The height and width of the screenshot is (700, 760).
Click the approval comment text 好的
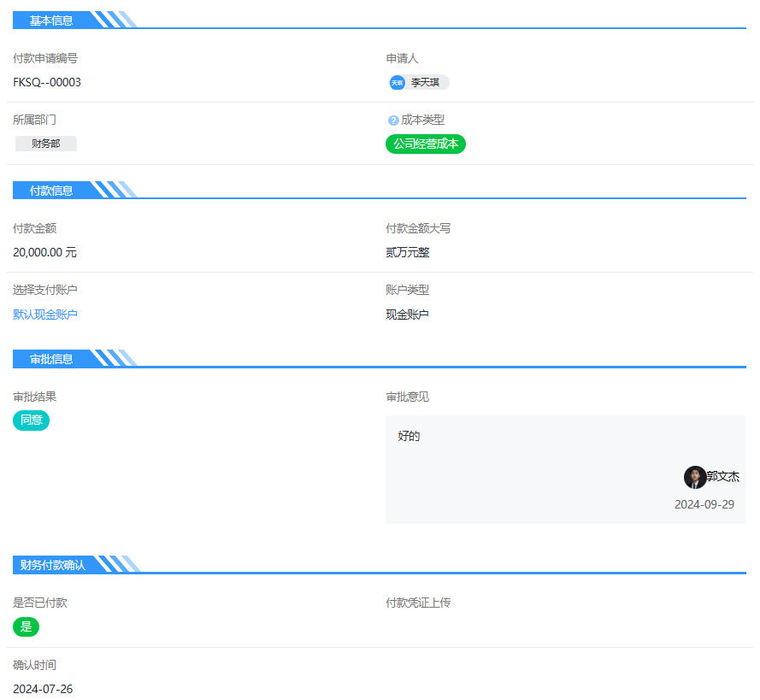pos(409,437)
